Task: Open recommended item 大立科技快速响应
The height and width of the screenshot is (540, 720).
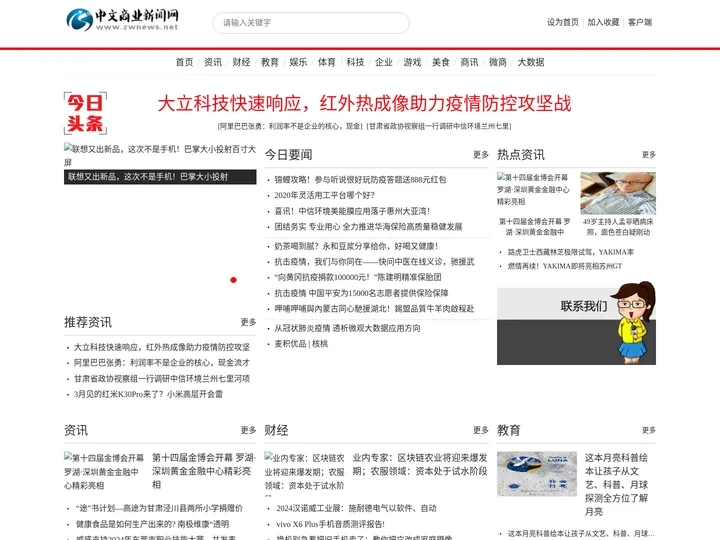Action: 162,347
